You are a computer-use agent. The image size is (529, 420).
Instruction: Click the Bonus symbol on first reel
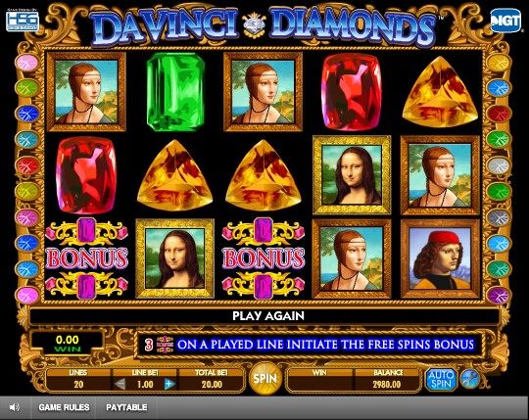click(x=87, y=258)
